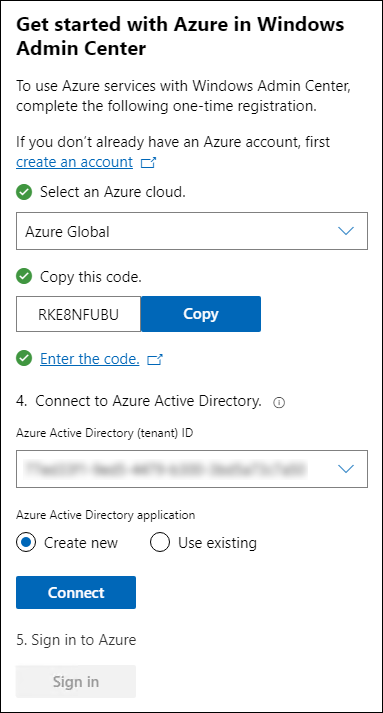Open the Azure Global cloud dropdown
Screen dimensions: 383x713
click(x=192, y=231)
